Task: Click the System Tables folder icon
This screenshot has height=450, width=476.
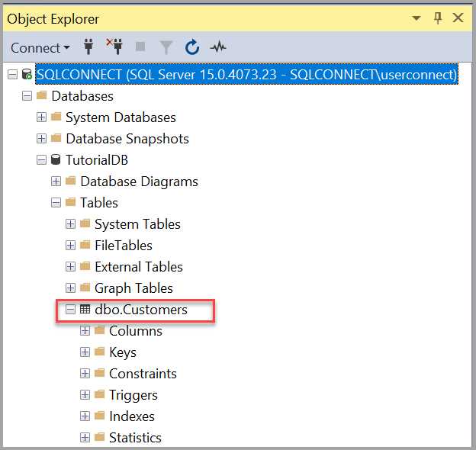Action: coord(85,223)
